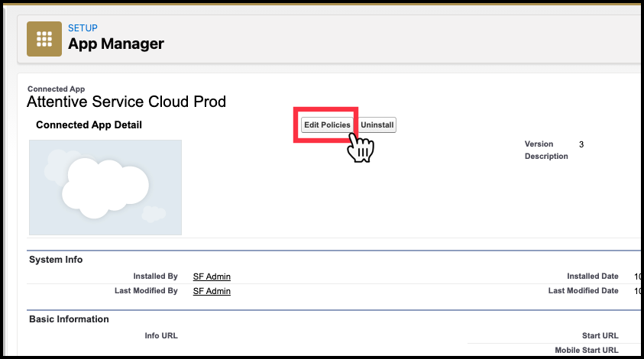Viewport: 644px width, 359px height.
Task: Click the SETUP breadcrumb text
Action: point(83,28)
